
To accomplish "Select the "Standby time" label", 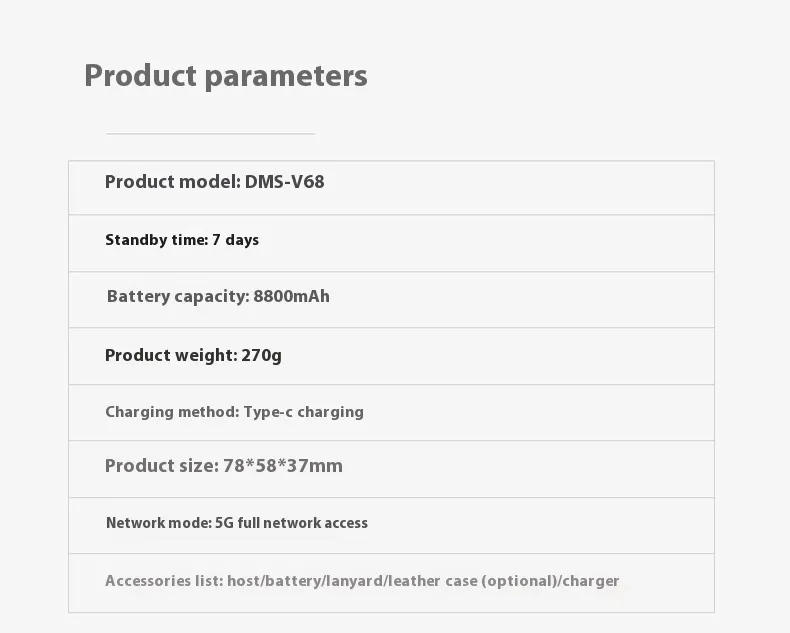I will point(156,240).
